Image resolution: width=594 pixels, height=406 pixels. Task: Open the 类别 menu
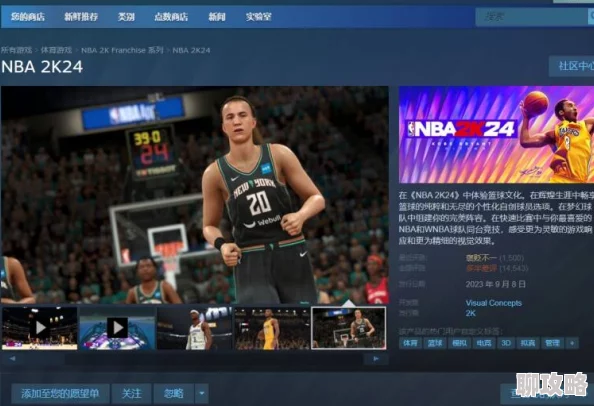tap(126, 17)
